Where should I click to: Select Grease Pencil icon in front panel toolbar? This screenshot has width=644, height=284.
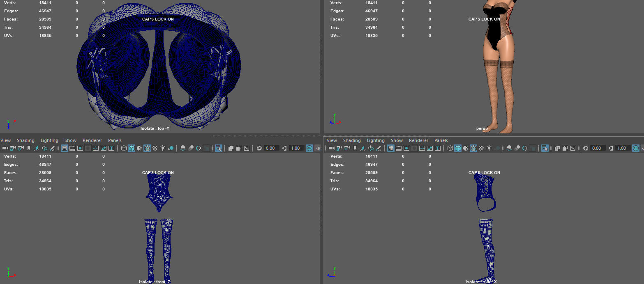click(x=52, y=148)
